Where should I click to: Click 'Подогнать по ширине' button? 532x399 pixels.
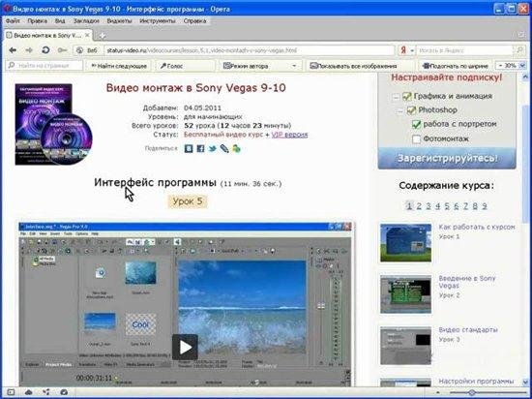click(x=456, y=66)
